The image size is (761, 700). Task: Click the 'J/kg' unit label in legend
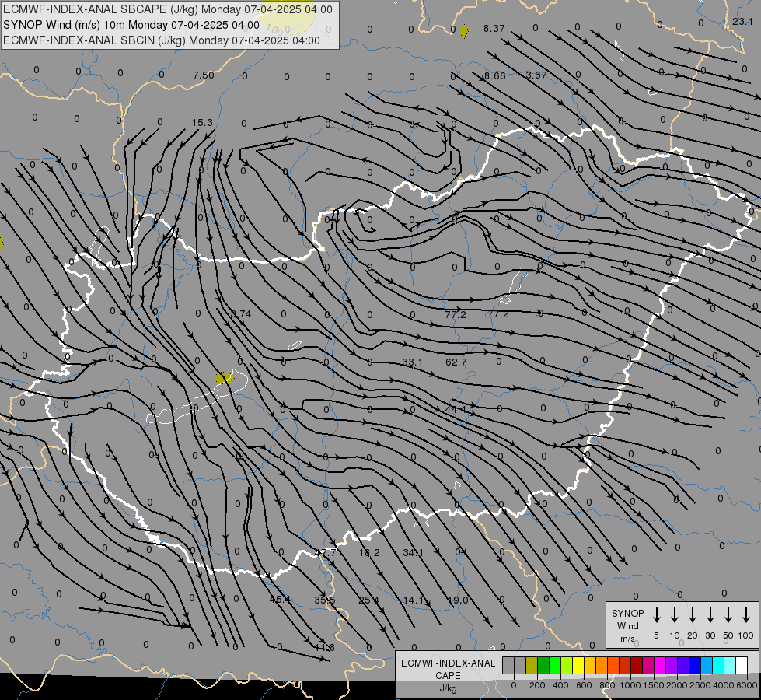448,688
